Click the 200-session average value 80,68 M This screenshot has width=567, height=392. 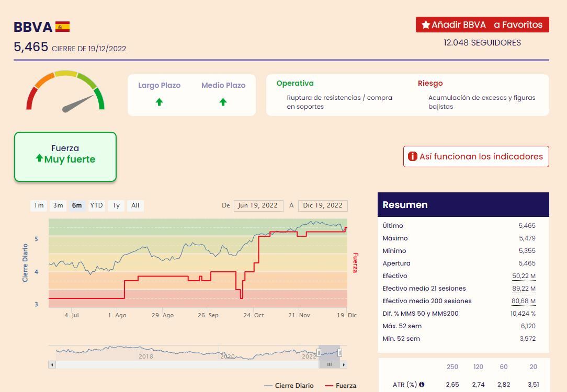point(523,301)
